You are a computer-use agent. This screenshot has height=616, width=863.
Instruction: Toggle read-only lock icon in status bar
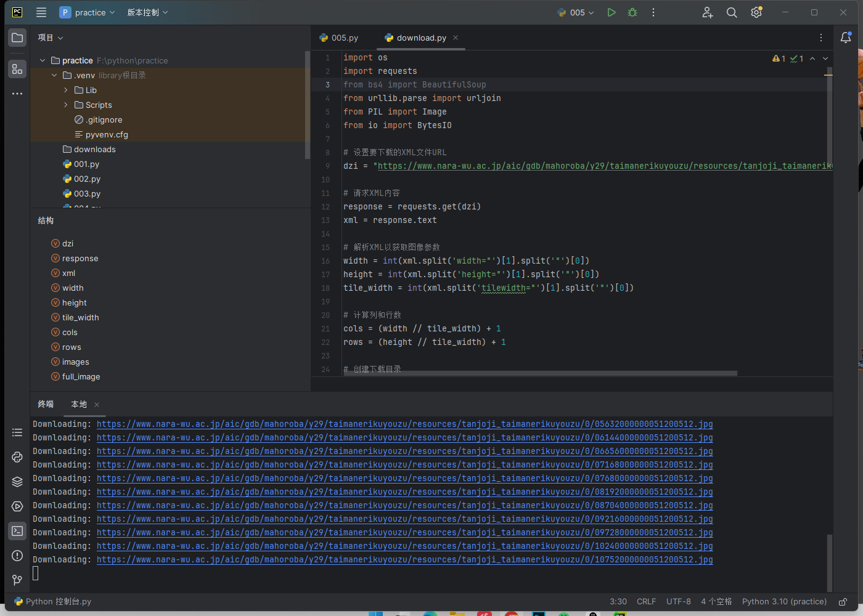pyautogui.click(x=843, y=602)
